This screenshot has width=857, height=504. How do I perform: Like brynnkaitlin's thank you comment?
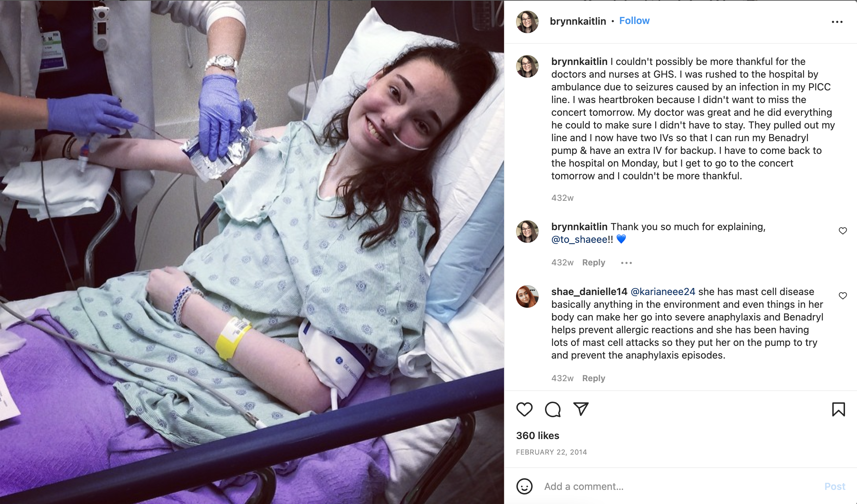click(843, 231)
